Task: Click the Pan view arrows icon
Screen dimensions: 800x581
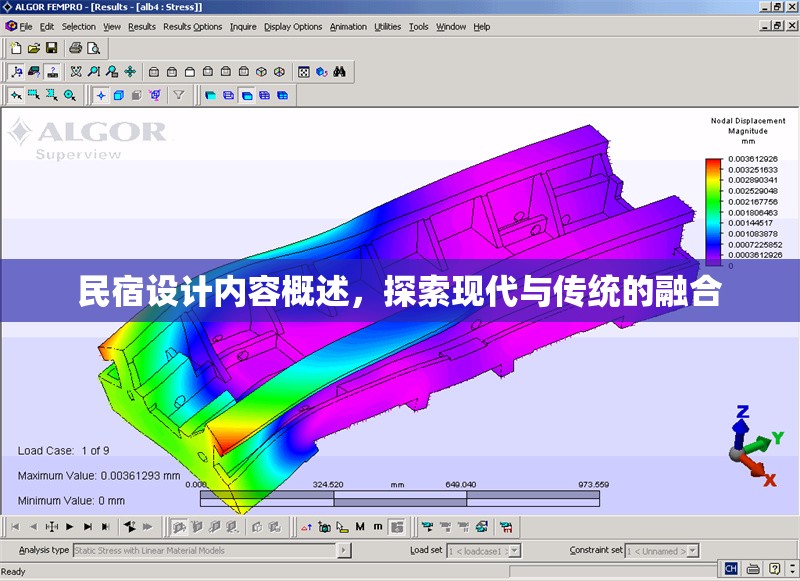Action: tap(129, 72)
